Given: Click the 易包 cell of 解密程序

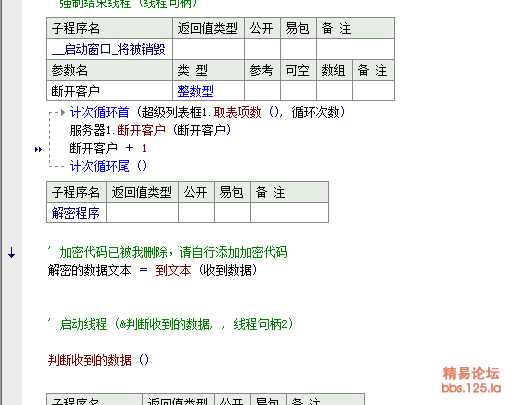Looking at the screenshot, I should [x=232, y=213].
